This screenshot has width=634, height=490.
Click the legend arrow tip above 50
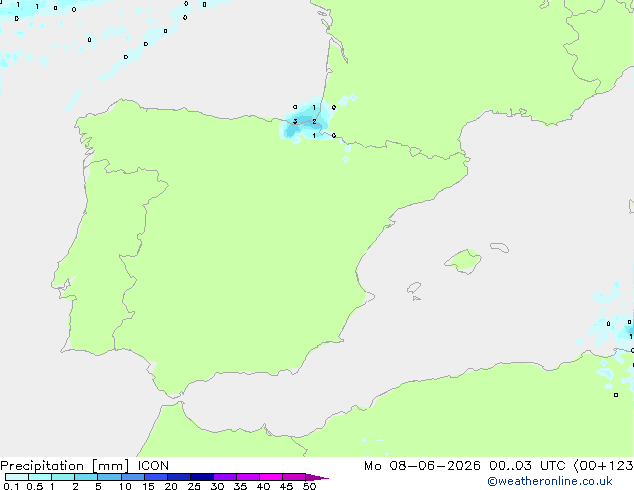click(317, 478)
